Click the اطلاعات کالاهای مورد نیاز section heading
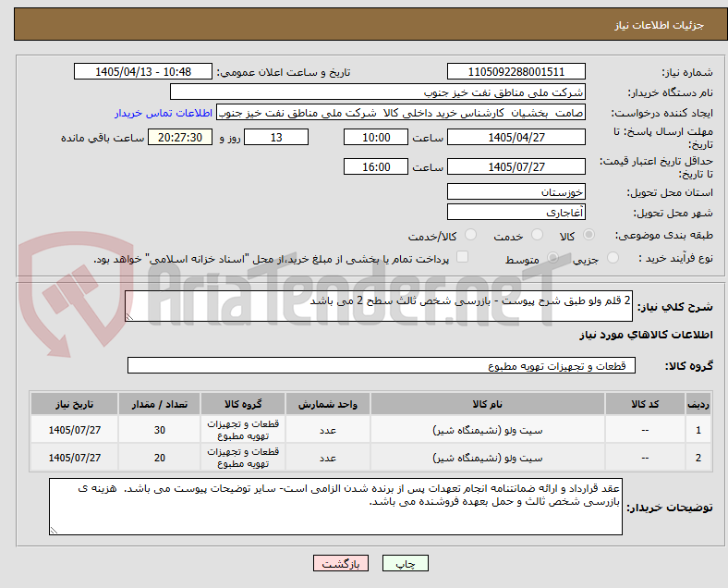 646,335
